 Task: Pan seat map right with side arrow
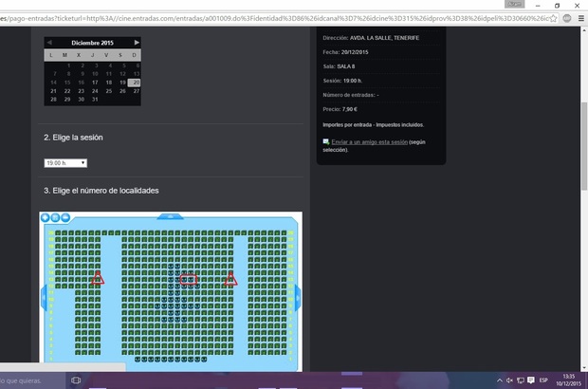coord(298,295)
